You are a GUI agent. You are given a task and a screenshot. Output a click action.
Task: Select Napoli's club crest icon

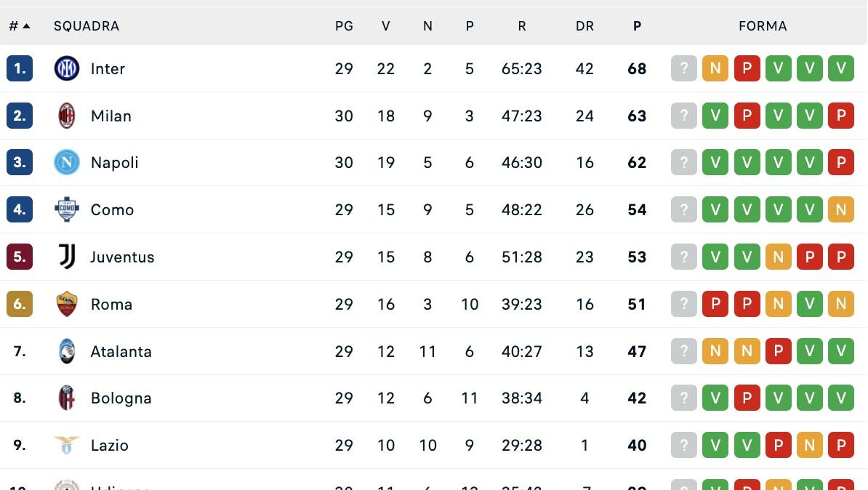(66, 162)
